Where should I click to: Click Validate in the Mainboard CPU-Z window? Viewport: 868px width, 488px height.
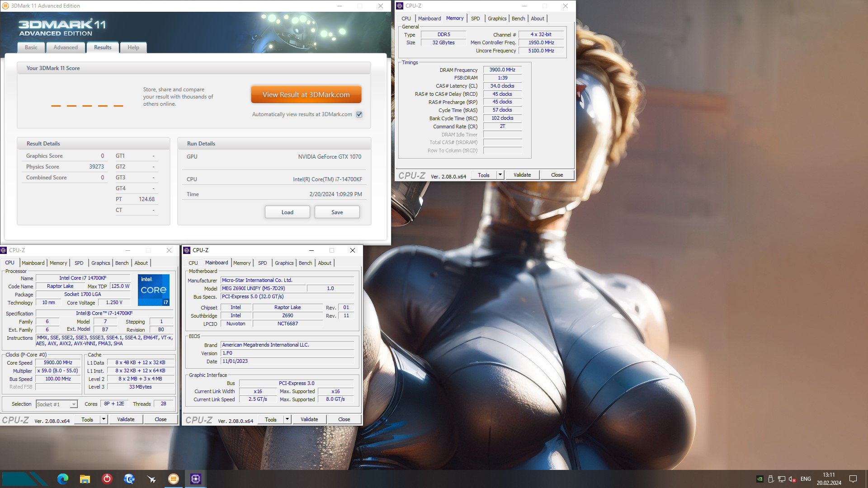309,419
